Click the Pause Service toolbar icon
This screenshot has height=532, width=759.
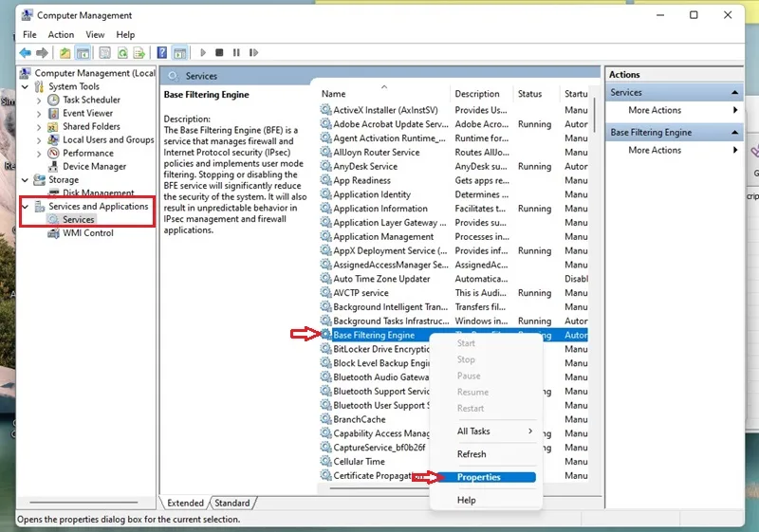pyautogui.click(x=236, y=53)
